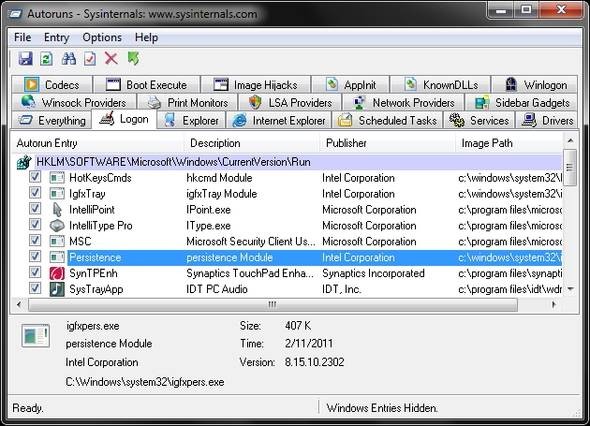Open the Services tab
Image resolution: width=590 pixels, height=426 pixels.
[479, 120]
